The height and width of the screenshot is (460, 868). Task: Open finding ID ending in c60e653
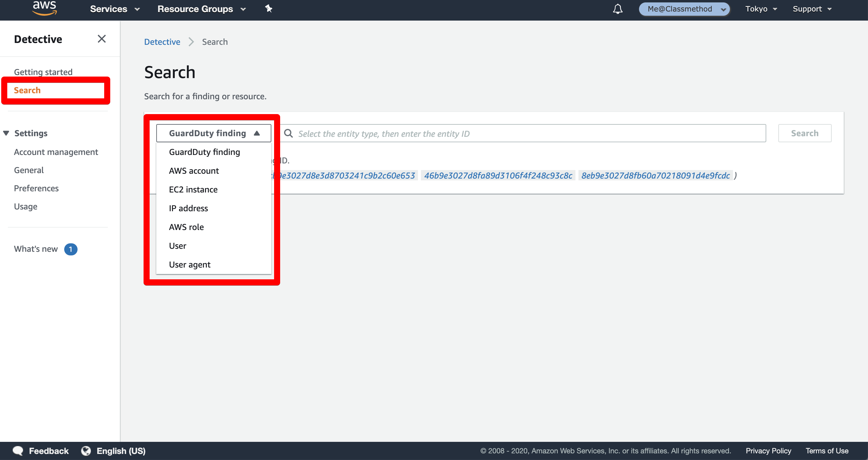tap(345, 176)
